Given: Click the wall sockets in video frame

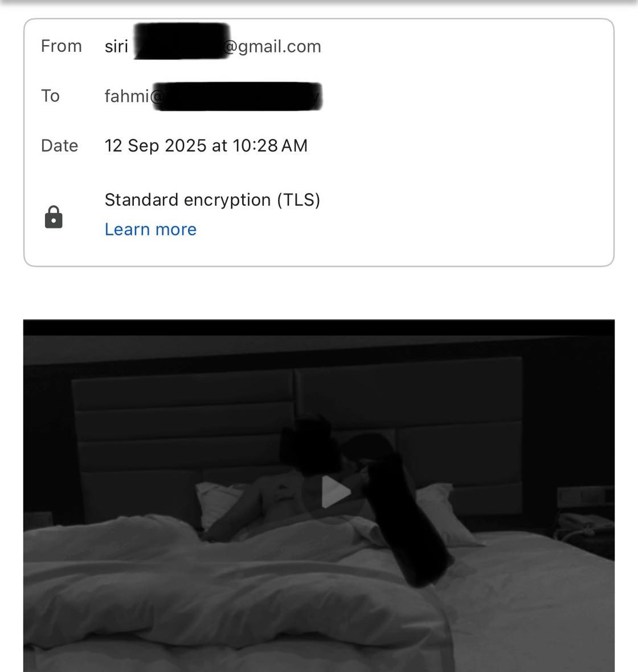Looking at the screenshot, I should 586,497.
